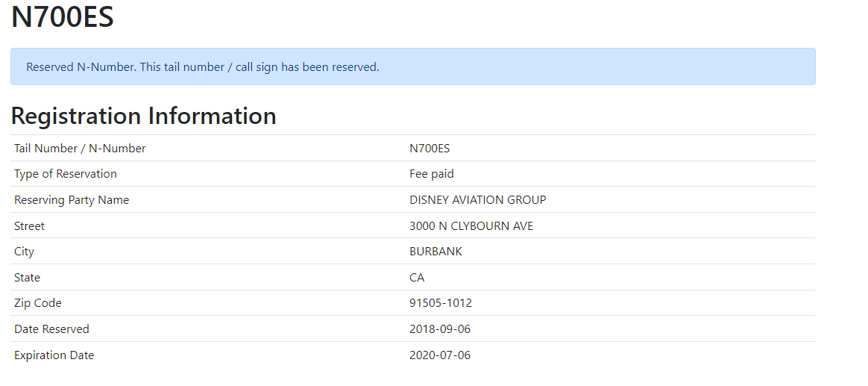Viewport: 868px width, 386px height.
Task: Select the Zip Code label
Action: pyautogui.click(x=37, y=303)
